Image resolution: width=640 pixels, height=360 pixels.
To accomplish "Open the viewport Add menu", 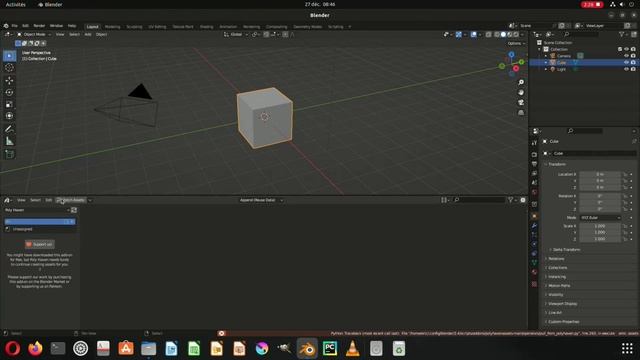I will [88, 34].
